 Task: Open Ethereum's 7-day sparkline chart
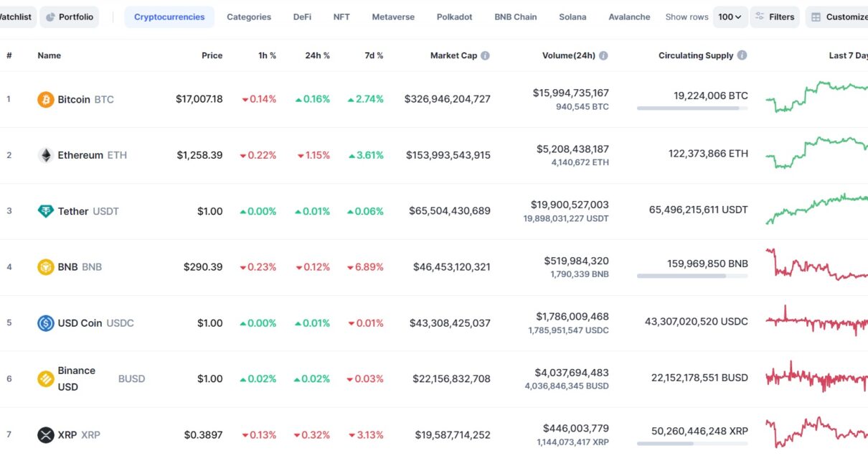pos(816,152)
